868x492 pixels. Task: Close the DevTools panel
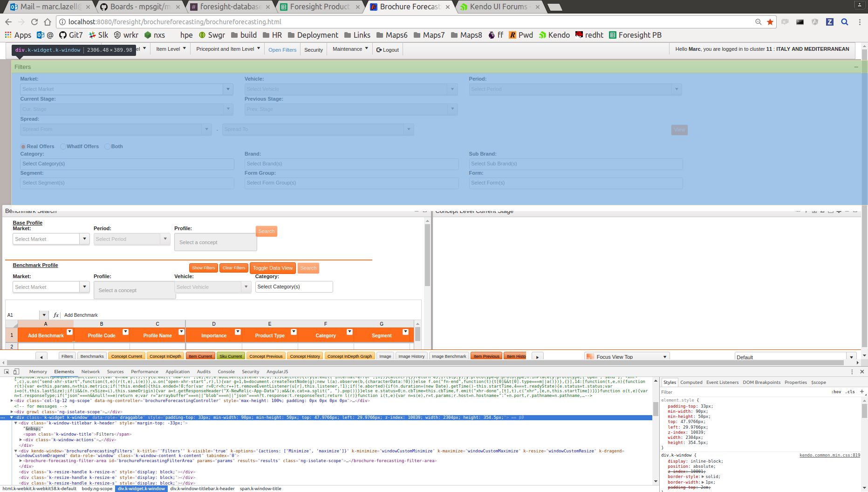862,371
